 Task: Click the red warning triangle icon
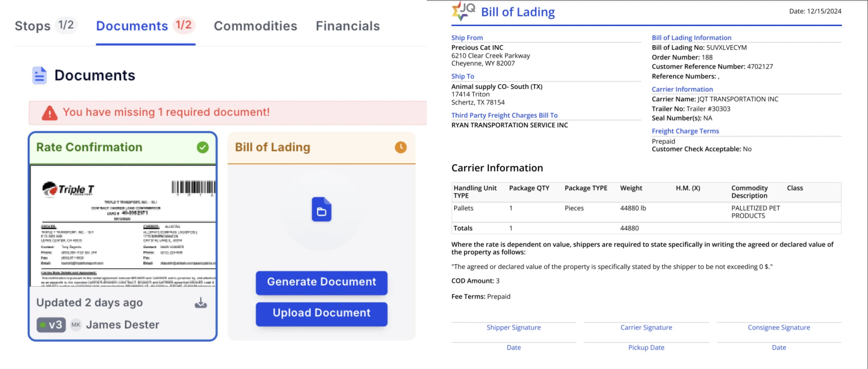(50, 113)
